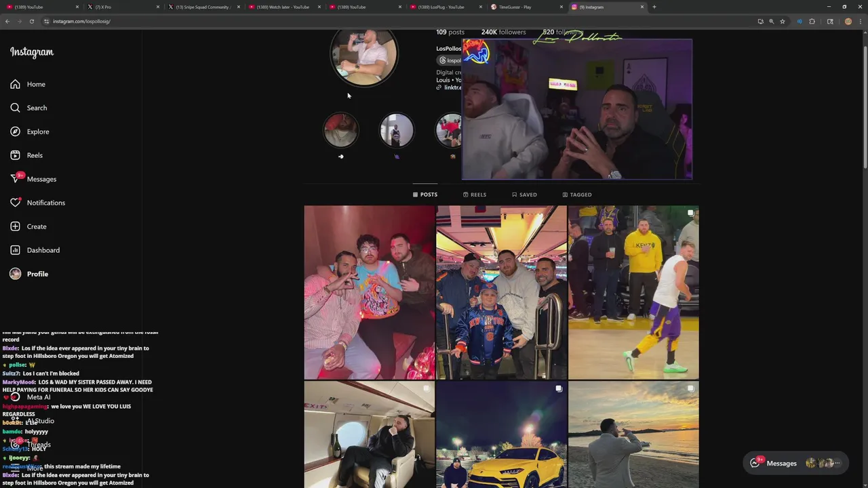Click Create new post in sidebar
The image size is (868, 488).
(x=28, y=226)
